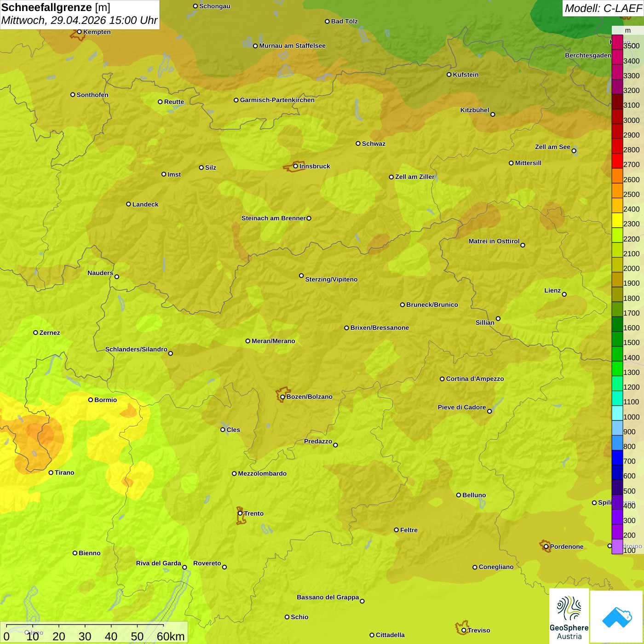The height and width of the screenshot is (644, 644).
Task: Click the '2000' legend value
Action: click(x=632, y=269)
